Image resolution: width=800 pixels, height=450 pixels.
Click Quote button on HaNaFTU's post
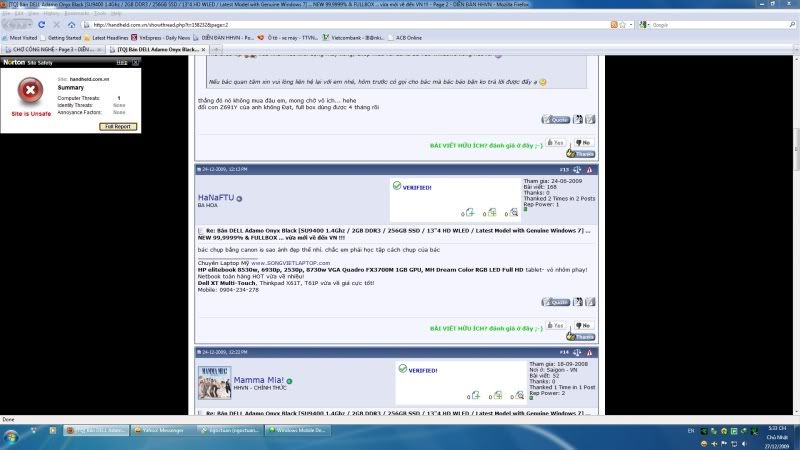(x=556, y=302)
